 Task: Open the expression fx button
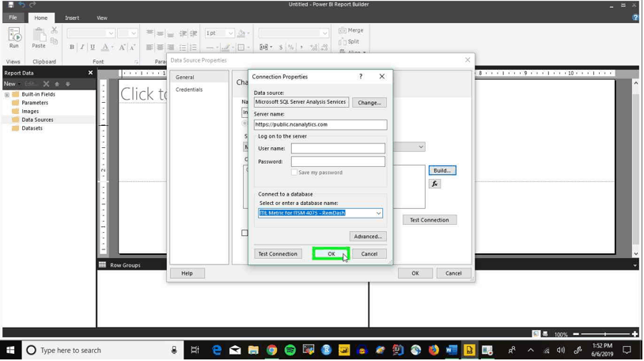[434, 184]
